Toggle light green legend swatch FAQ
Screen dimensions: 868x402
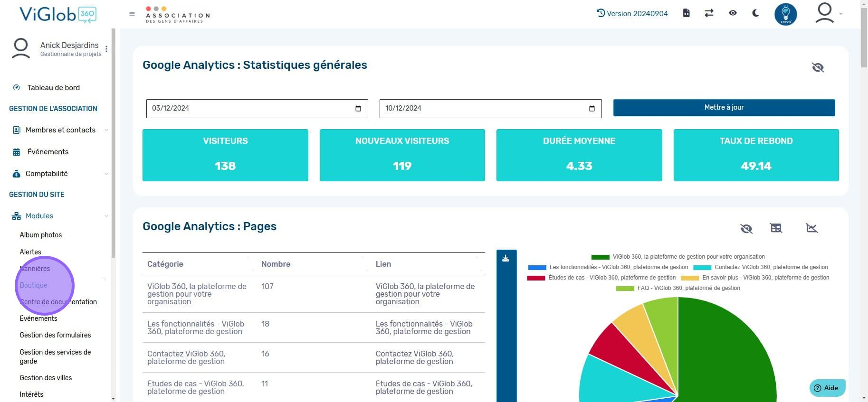pyautogui.click(x=625, y=288)
